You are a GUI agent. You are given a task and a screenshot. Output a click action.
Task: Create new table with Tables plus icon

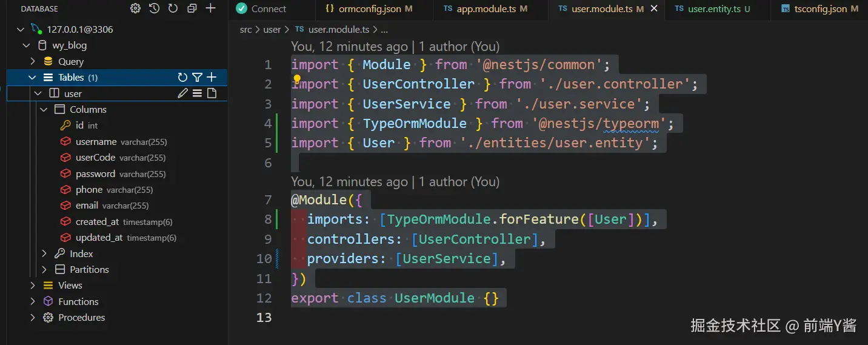pos(212,77)
